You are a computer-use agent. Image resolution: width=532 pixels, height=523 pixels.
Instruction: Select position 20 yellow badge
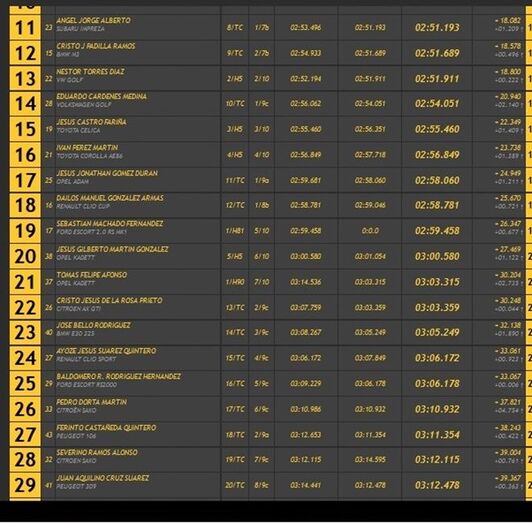tap(25, 256)
